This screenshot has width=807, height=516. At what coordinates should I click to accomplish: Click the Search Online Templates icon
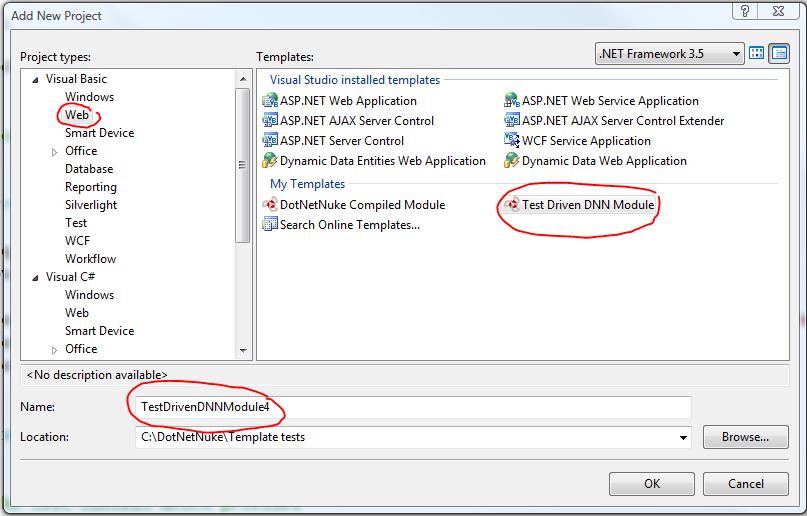[x=270, y=224]
